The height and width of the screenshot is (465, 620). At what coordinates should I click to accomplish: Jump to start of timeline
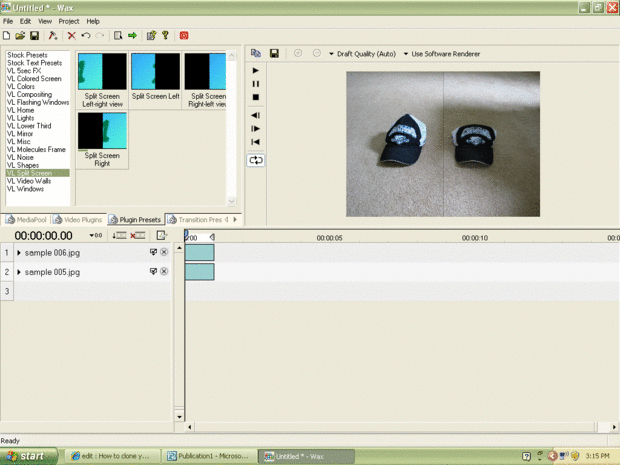click(255, 142)
